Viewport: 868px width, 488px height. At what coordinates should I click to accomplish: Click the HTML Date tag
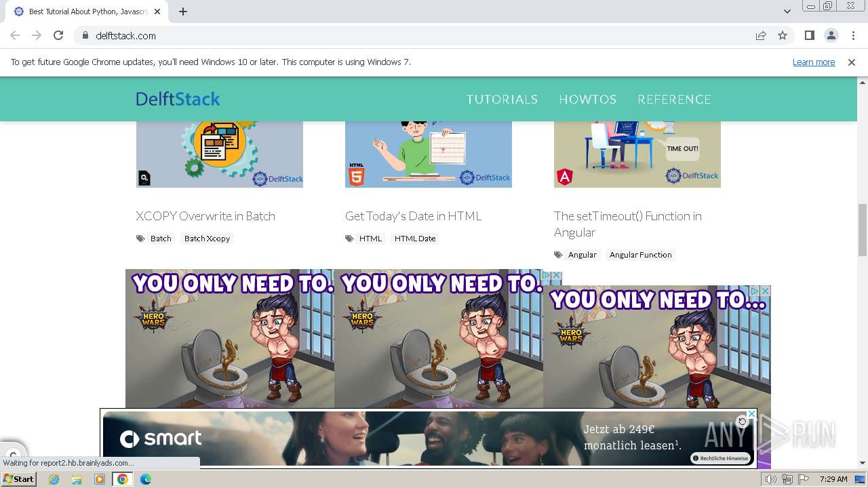click(415, 239)
